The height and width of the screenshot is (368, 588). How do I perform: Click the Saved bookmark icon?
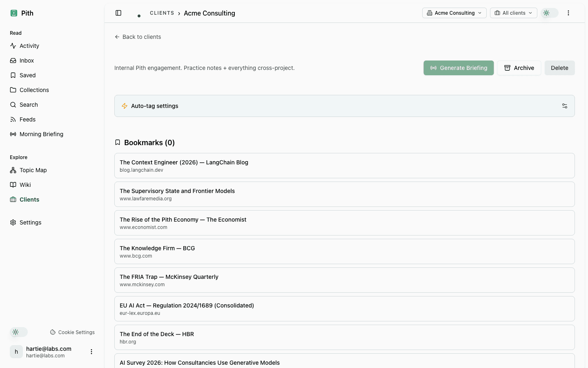point(13,75)
